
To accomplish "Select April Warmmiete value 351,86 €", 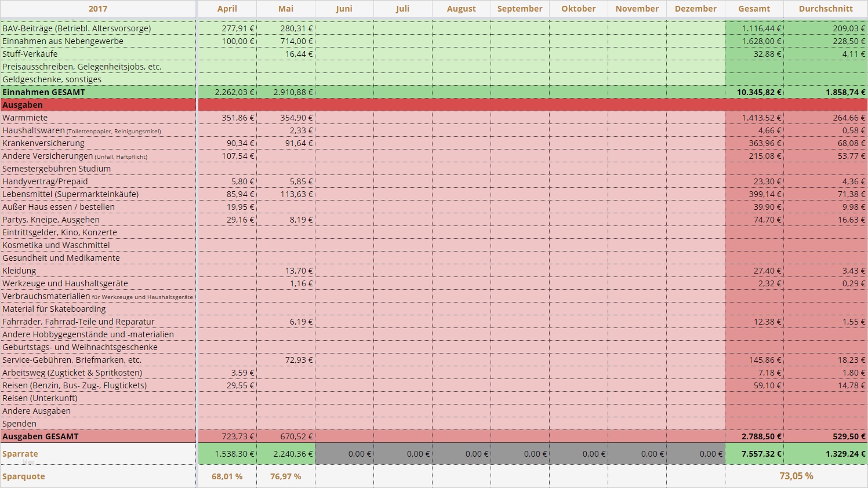I will (x=238, y=118).
